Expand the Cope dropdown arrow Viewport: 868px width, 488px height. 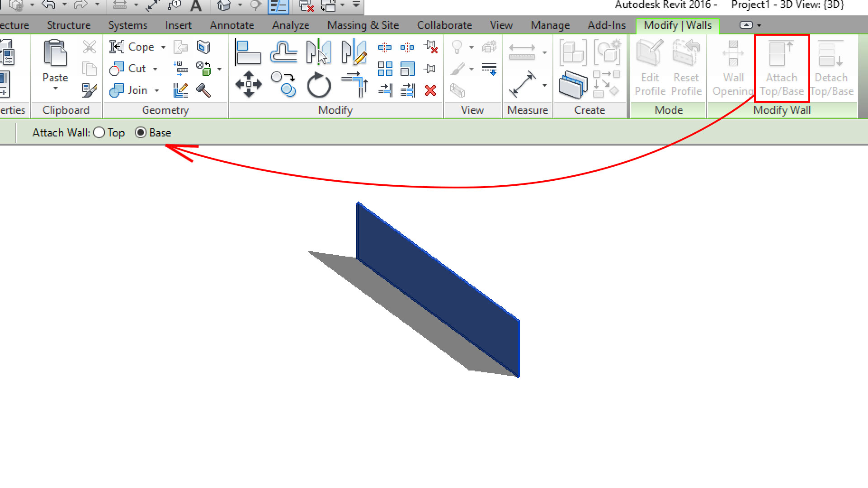pos(163,47)
